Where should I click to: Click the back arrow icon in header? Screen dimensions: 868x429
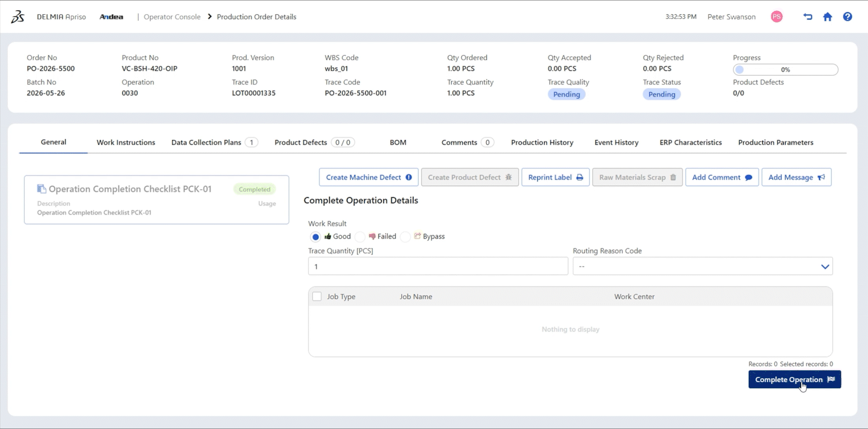click(x=807, y=17)
